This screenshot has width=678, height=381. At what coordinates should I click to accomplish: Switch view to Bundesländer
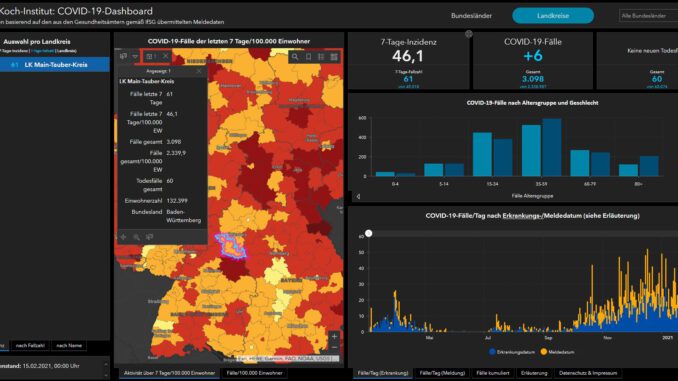[471, 16]
